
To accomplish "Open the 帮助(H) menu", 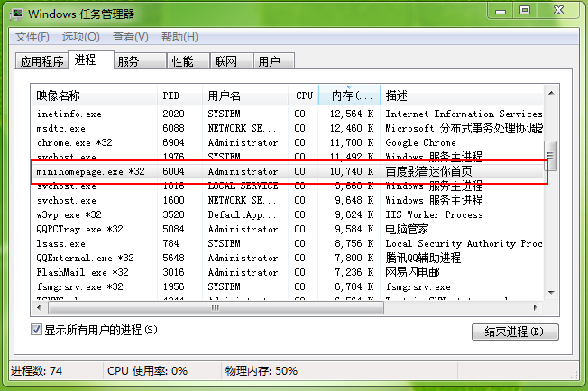I will click(x=179, y=37).
